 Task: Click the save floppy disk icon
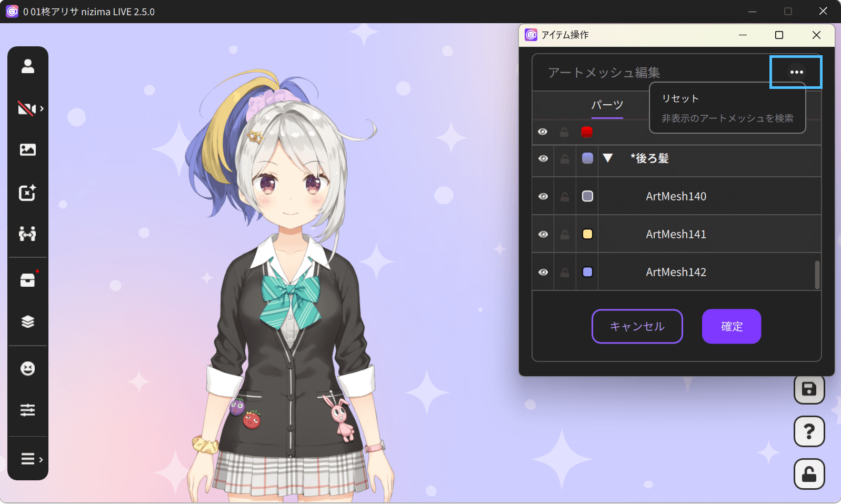(809, 389)
